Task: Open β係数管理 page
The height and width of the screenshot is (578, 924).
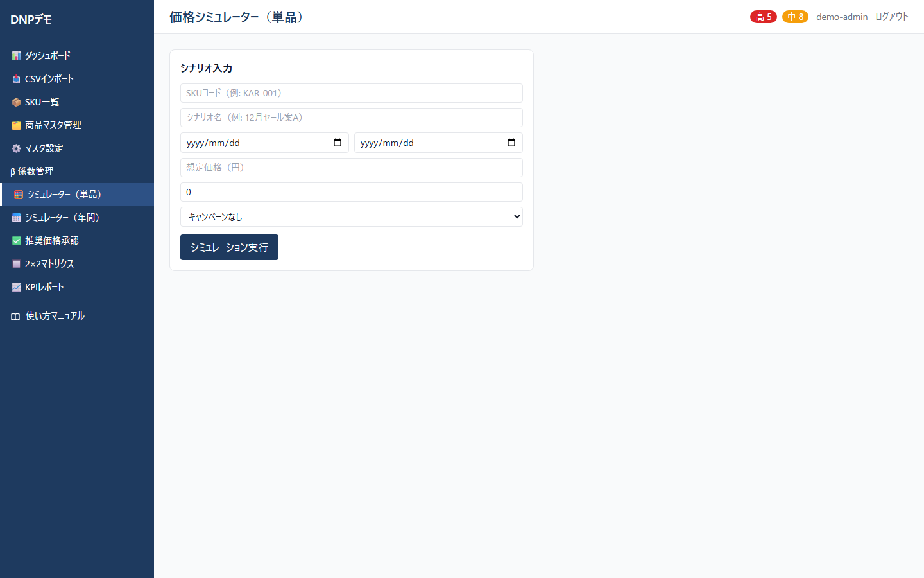Action: pos(77,171)
